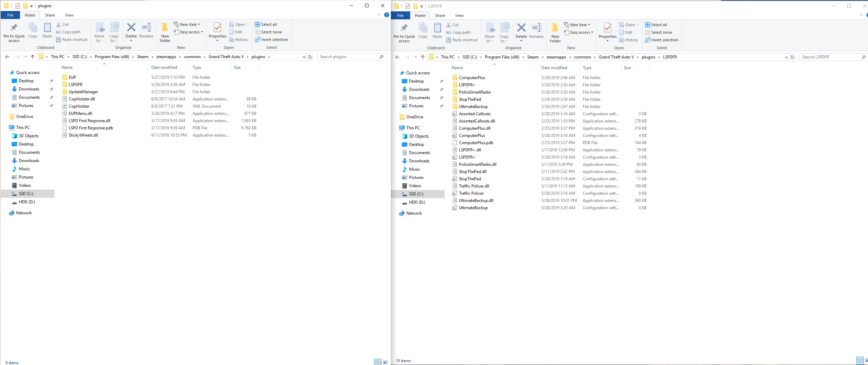Create New folder in LSPDFR window

tap(555, 33)
